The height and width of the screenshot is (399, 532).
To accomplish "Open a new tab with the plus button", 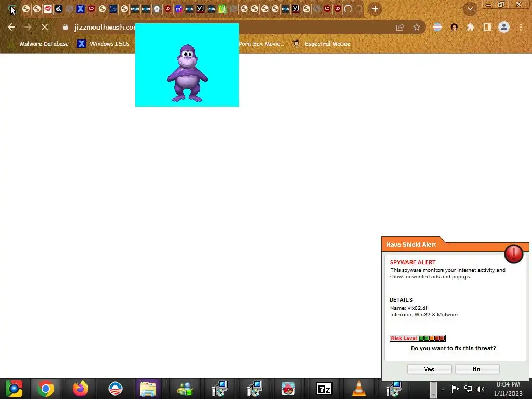I will click(x=375, y=9).
